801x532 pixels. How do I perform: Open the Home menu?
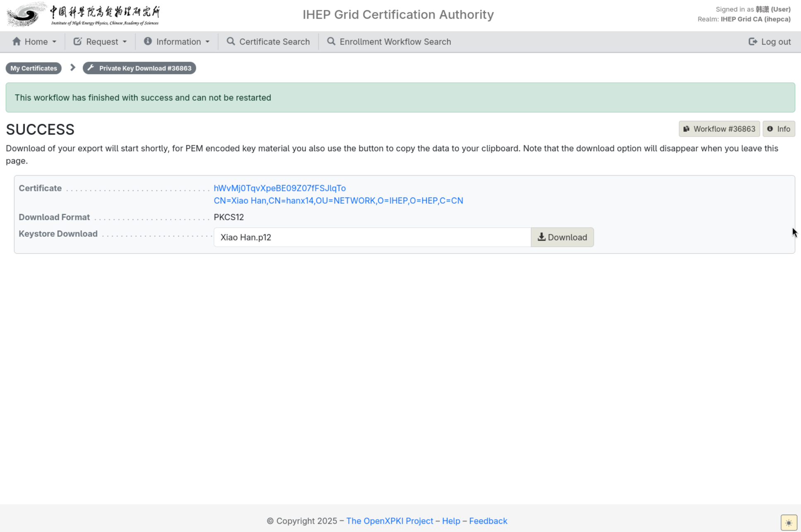pos(34,42)
